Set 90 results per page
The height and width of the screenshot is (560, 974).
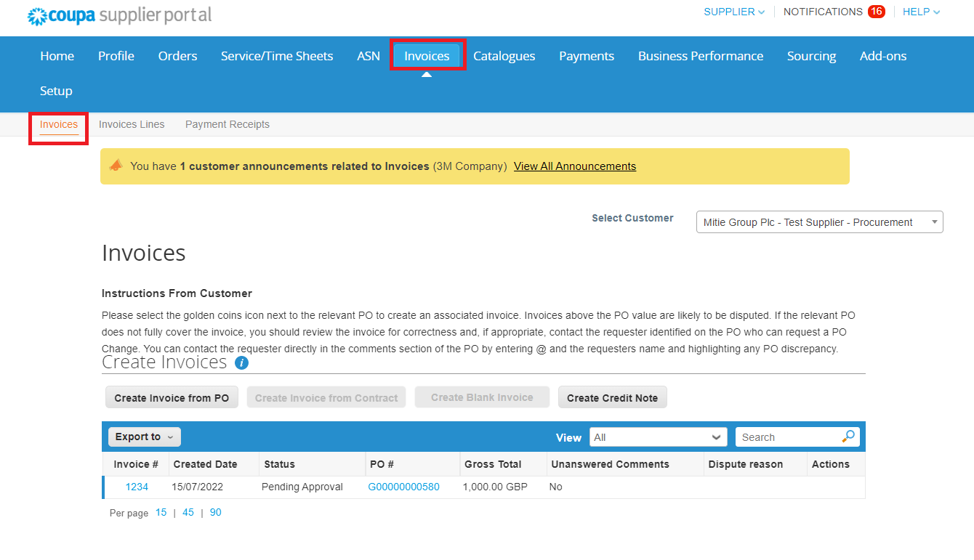pos(216,513)
